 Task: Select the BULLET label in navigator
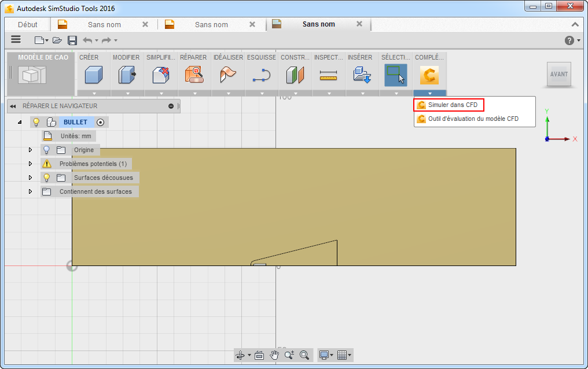75,122
